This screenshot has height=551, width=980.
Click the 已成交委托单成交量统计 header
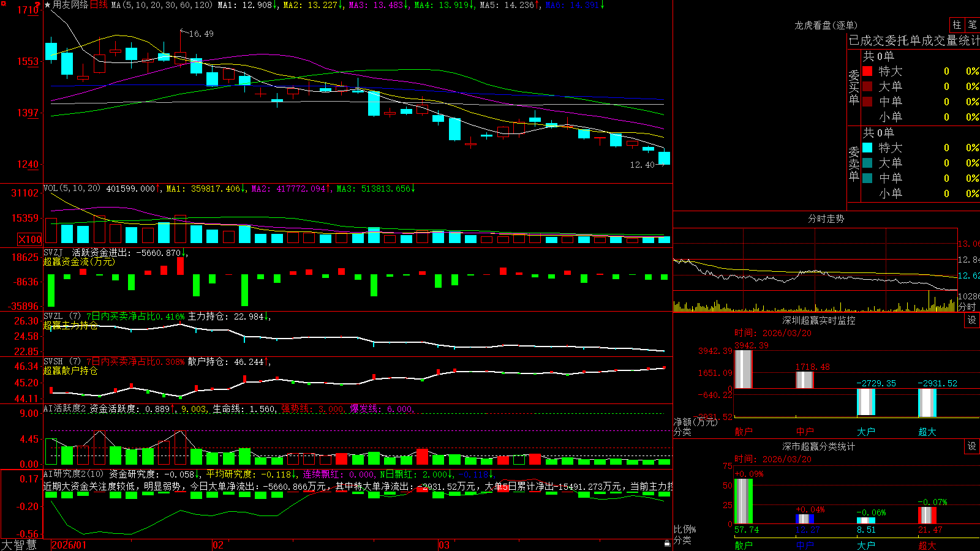tap(914, 40)
